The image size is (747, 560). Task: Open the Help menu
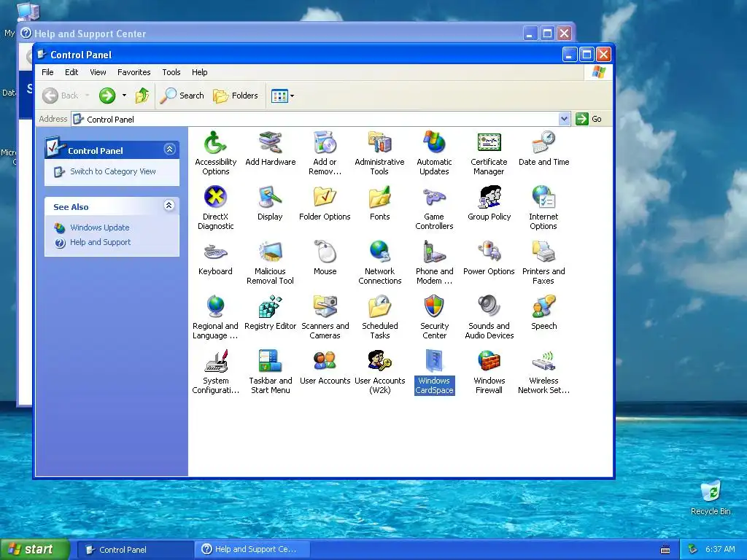coord(200,72)
